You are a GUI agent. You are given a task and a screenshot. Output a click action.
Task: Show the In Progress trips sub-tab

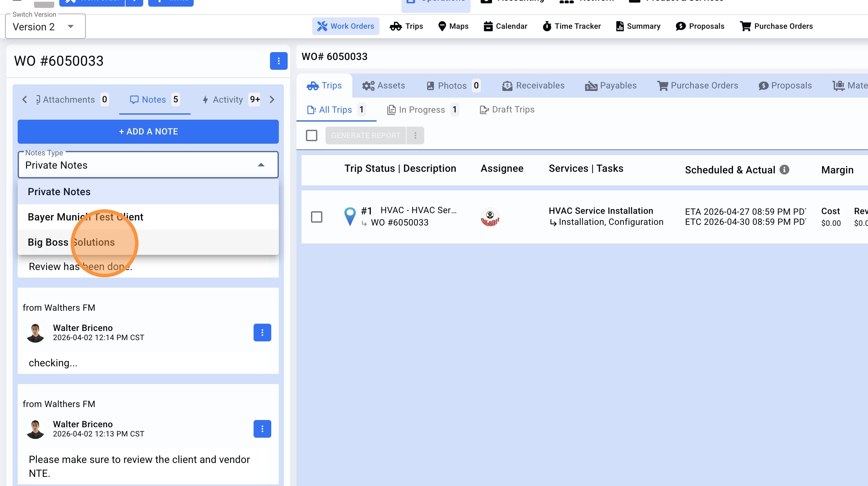click(x=422, y=110)
